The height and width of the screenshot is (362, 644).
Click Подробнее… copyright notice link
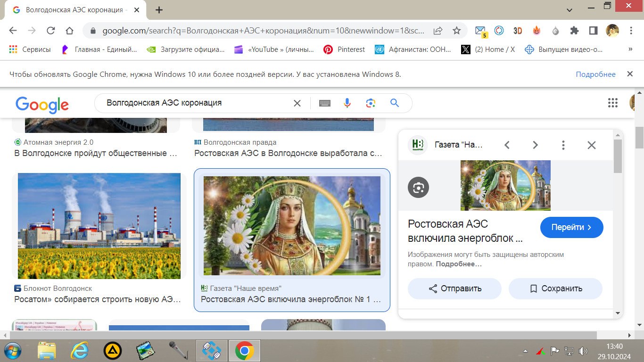(x=459, y=264)
